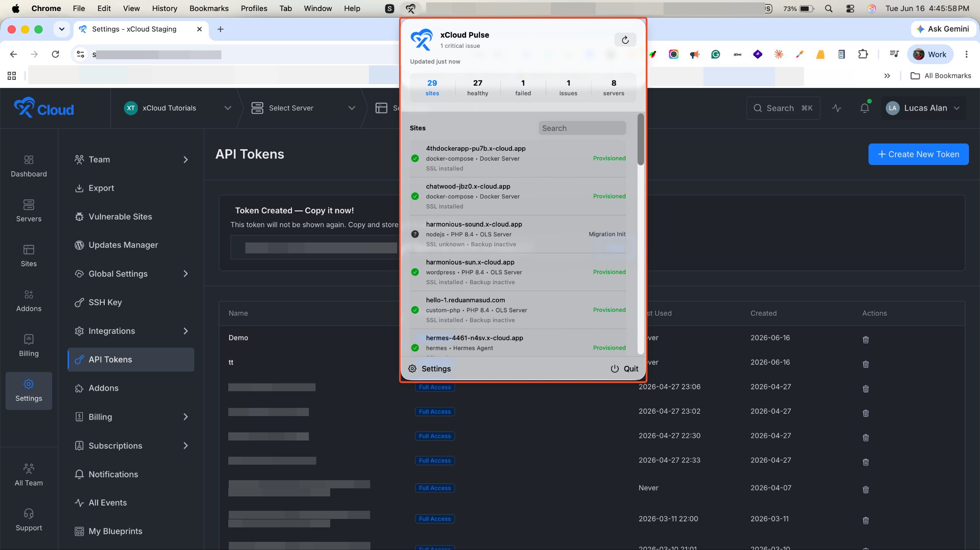Open Work profile in Chrome
Screen dimensions: 980x550
click(x=930, y=55)
